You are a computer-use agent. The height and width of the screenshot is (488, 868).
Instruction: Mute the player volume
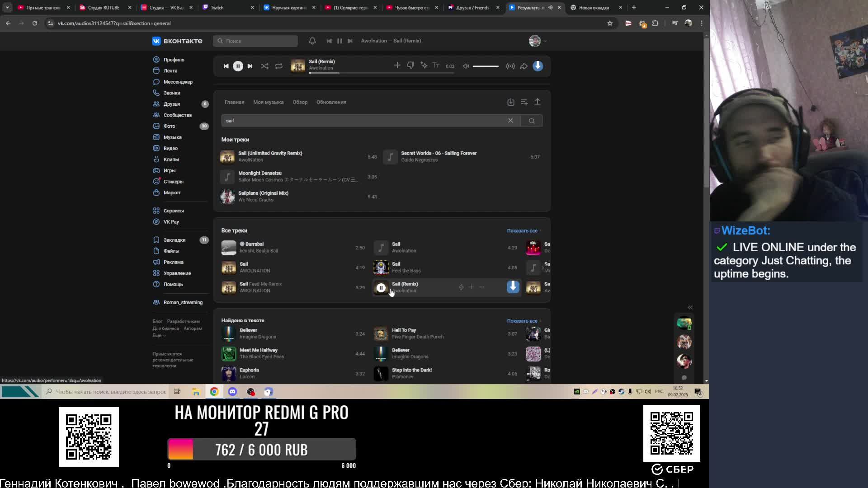[466, 66]
